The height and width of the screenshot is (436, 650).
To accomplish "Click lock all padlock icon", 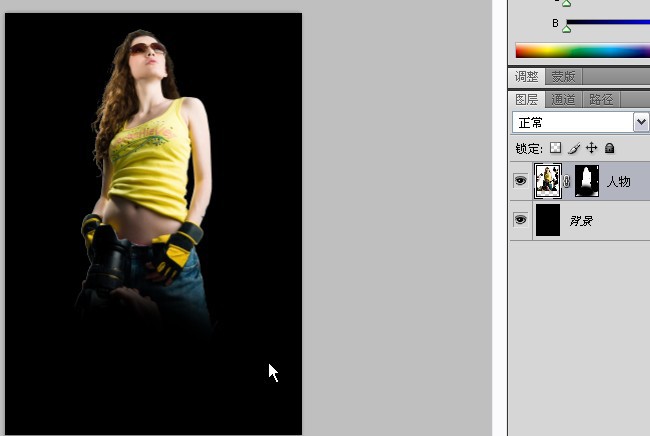I will click(609, 148).
